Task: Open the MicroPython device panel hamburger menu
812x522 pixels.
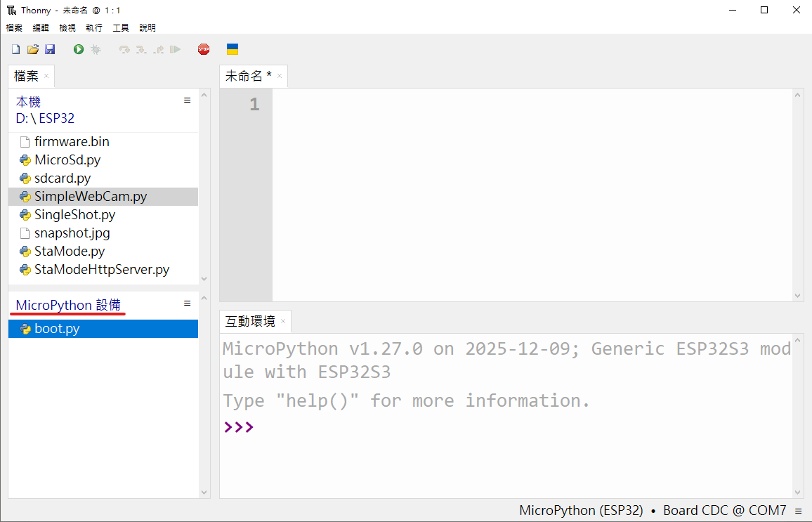Action: (x=187, y=304)
